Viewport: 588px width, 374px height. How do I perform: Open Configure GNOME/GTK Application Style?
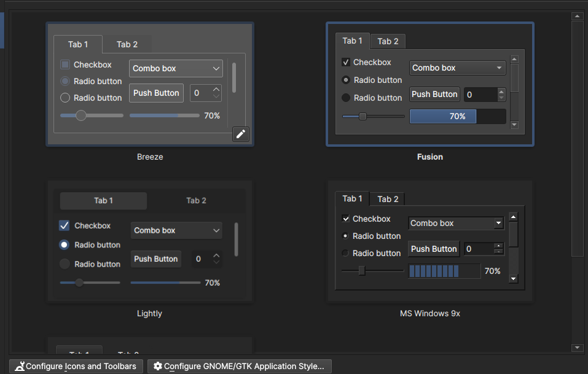pos(240,366)
